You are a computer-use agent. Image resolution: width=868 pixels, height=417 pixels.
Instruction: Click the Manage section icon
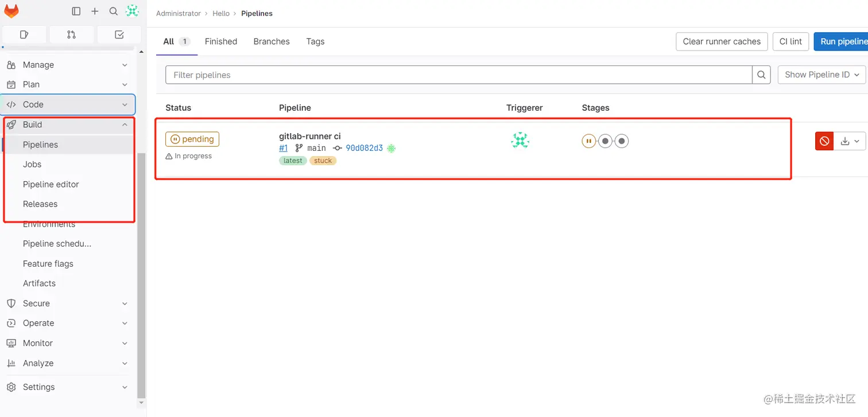pyautogui.click(x=11, y=65)
